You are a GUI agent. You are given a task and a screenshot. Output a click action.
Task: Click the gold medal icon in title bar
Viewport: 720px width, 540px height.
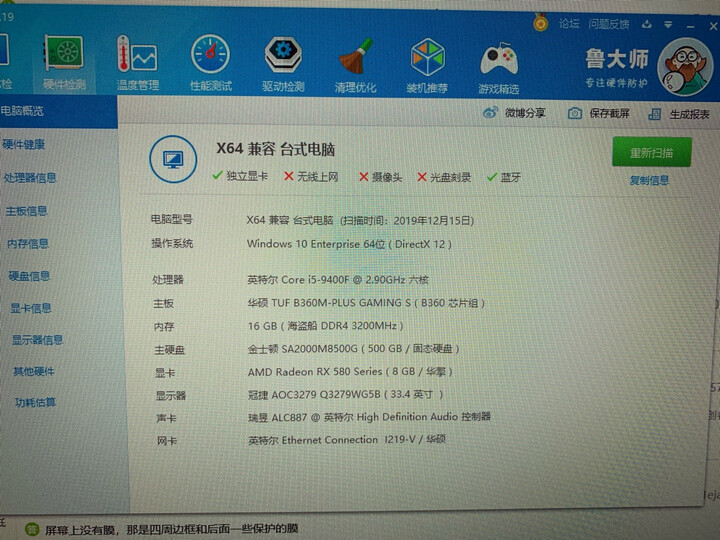[540, 22]
